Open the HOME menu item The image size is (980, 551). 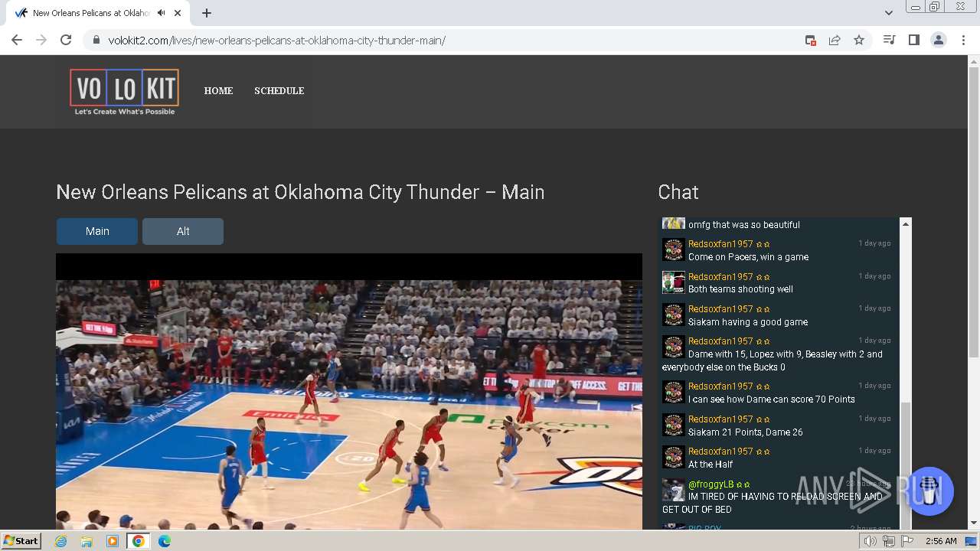click(x=218, y=90)
